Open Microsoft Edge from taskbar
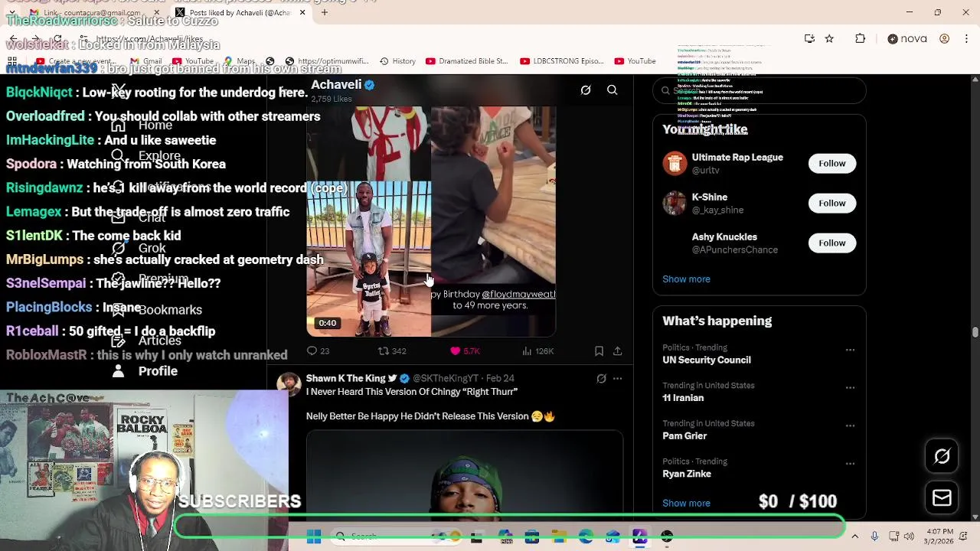Screen dimensions: 980x551 pos(586,537)
